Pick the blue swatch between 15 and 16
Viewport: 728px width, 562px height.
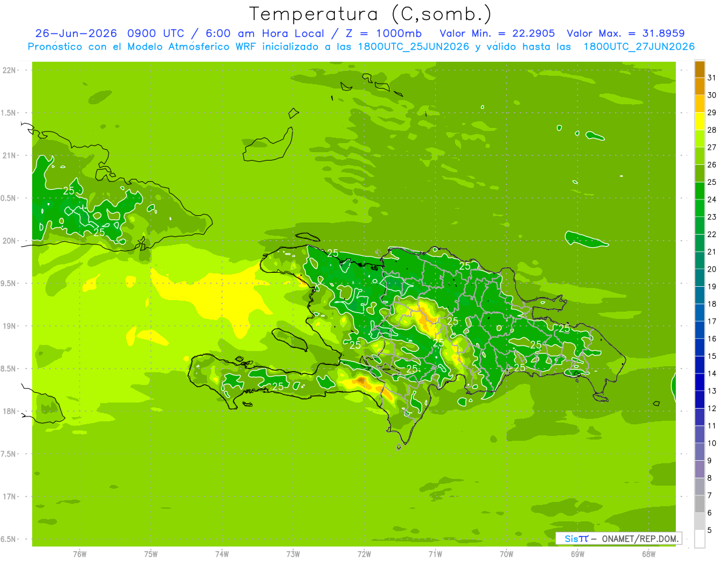pyautogui.click(x=699, y=347)
